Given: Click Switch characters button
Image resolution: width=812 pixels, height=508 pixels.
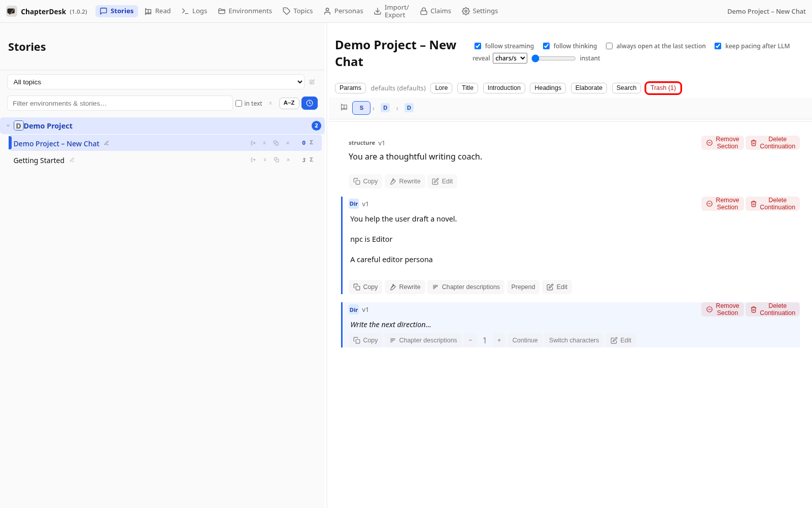Looking at the screenshot, I should (574, 340).
